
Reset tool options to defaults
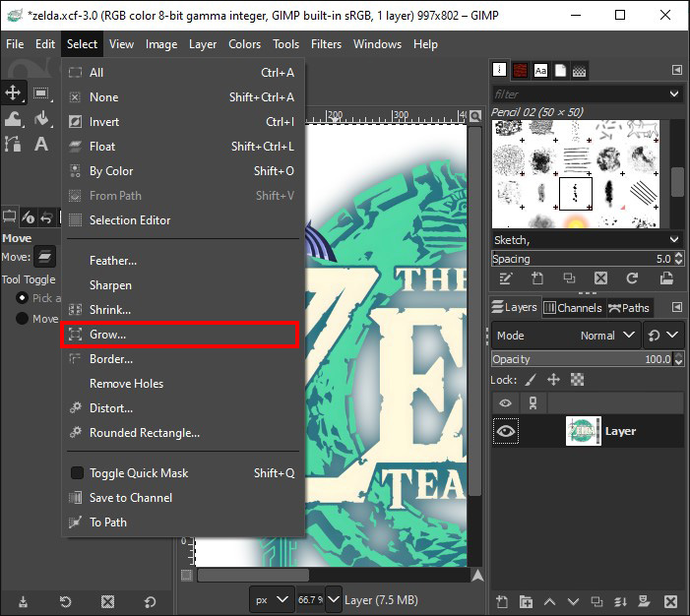[x=150, y=601]
